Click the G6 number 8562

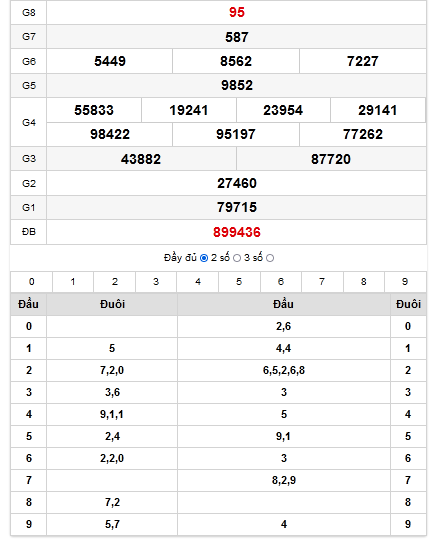(x=236, y=61)
